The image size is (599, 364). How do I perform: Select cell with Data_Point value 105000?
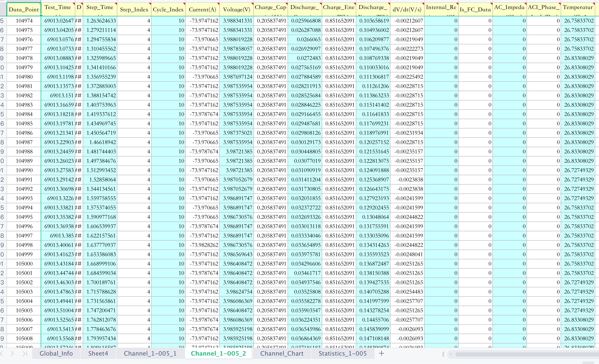tap(24, 264)
